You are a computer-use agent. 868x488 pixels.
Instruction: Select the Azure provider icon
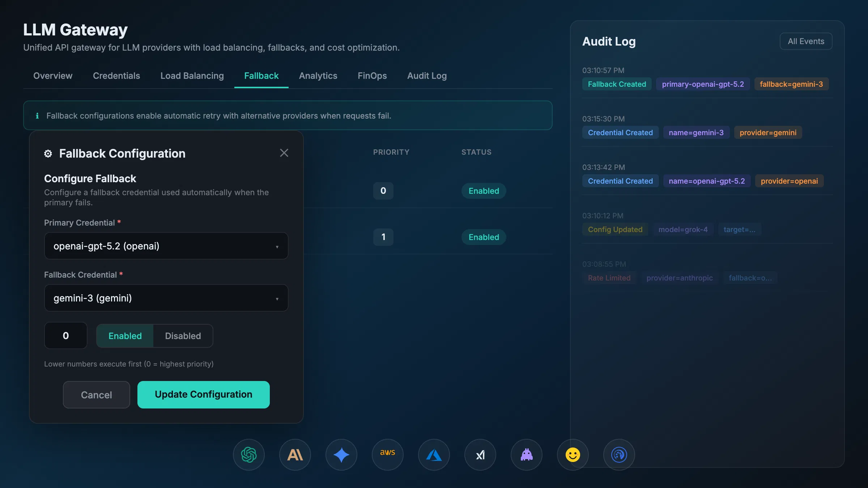pyautogui.click(x=434, y=455)
